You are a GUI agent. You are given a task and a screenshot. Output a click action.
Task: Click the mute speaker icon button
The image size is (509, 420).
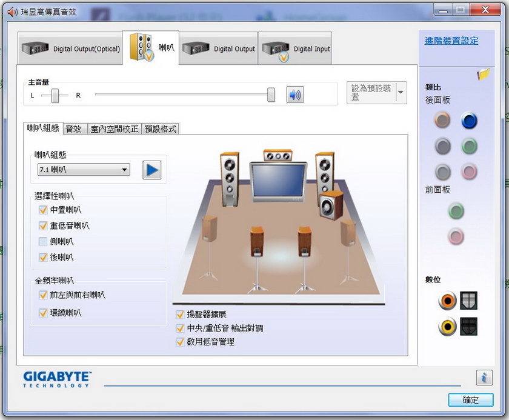point(295,95)
